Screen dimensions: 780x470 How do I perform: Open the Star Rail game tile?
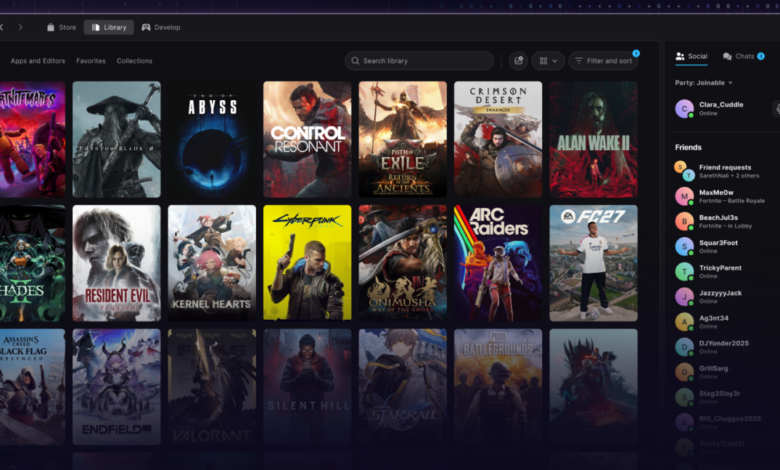tap(402, 386)
